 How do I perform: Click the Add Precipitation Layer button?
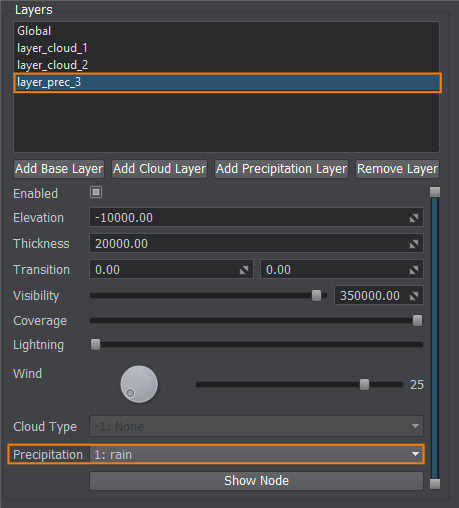pos(281,169)
